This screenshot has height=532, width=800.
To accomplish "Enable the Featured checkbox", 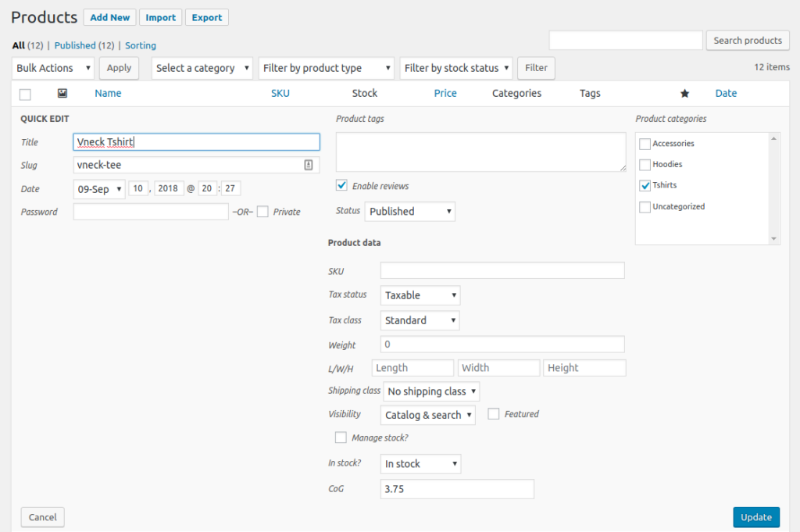I will (x=494, y=414).
